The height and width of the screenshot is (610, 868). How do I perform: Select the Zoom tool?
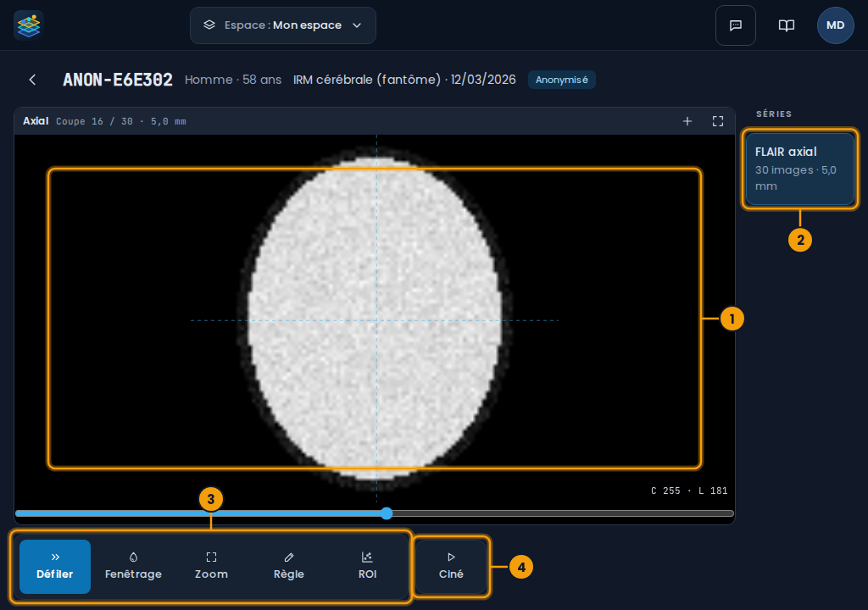tap(211, 566)
